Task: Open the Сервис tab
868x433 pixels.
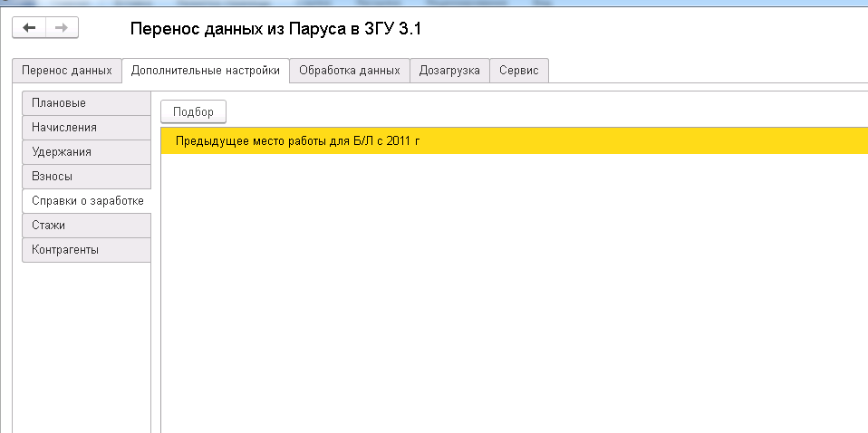Action: 518,71
